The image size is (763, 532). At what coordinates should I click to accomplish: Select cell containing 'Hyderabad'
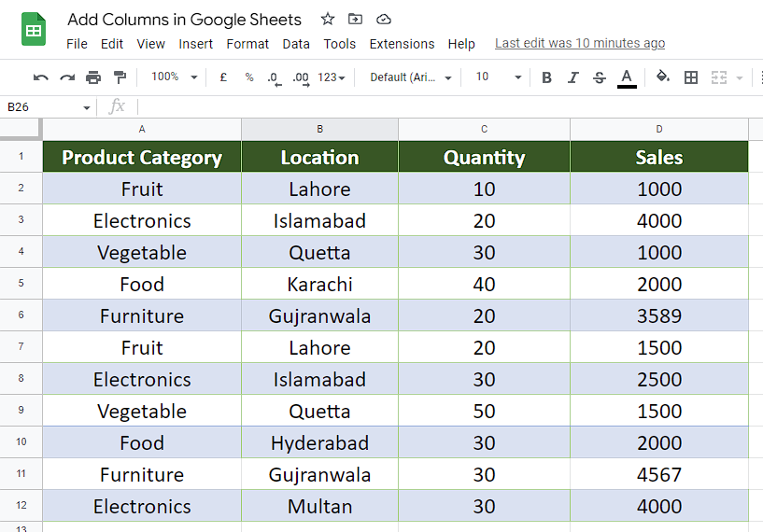pos(319,442)
